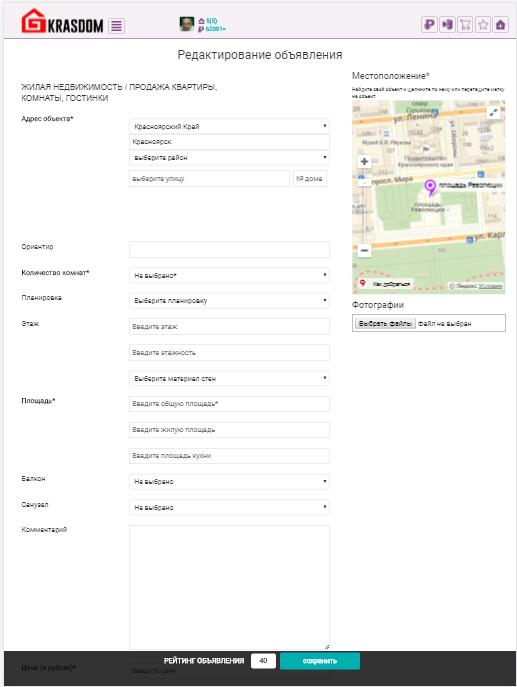Click the total area 'общую площадь' field
The height and width of the screenshot is (687, 517).
tap(229, 404)
